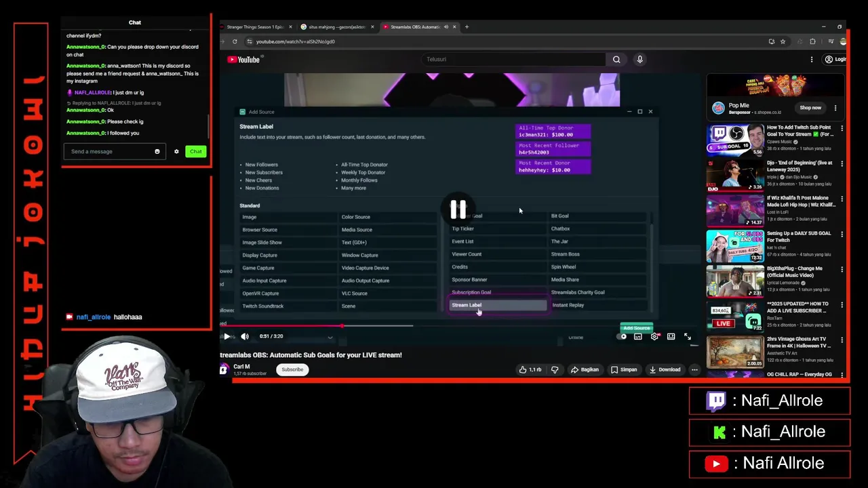
Task: Close the Stranger Things browser tab
Action: [x=291, y=27]
